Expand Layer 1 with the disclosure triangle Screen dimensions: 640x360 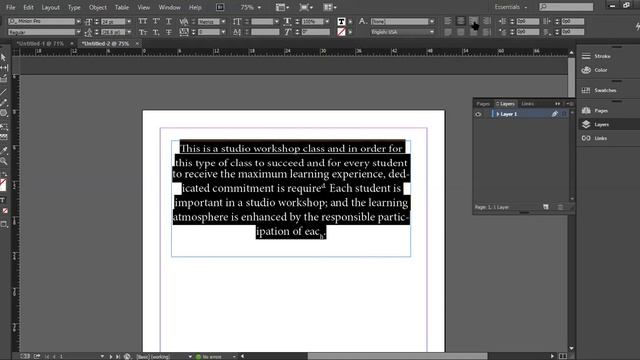tap(498, 114)
